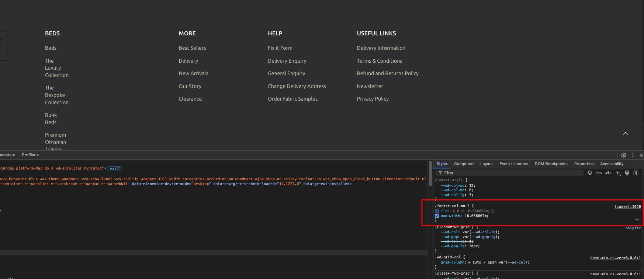Switch to the Computed tab

(464, 164)
